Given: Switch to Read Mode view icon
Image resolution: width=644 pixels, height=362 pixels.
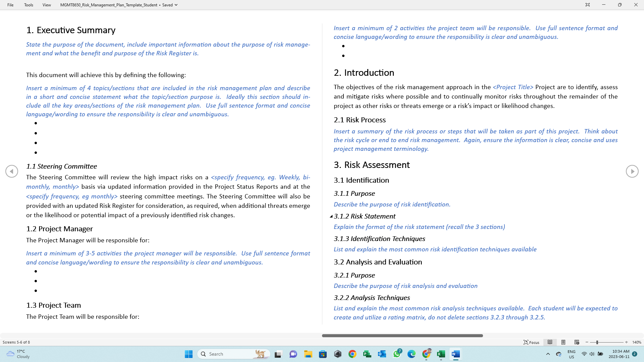Looking at the screenshot, I should point(550,342).
